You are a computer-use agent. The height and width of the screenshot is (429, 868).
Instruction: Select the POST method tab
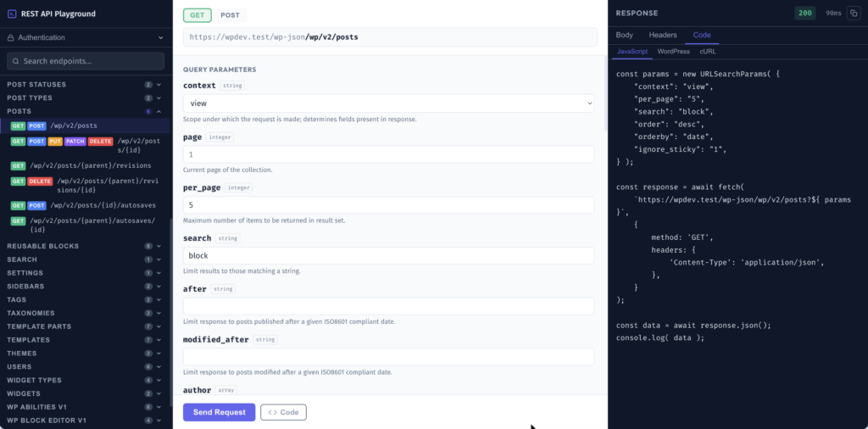point(230,15)
